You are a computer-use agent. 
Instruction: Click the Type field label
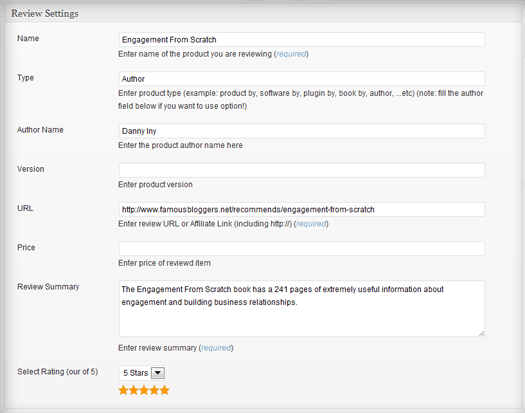pos(25,78)
